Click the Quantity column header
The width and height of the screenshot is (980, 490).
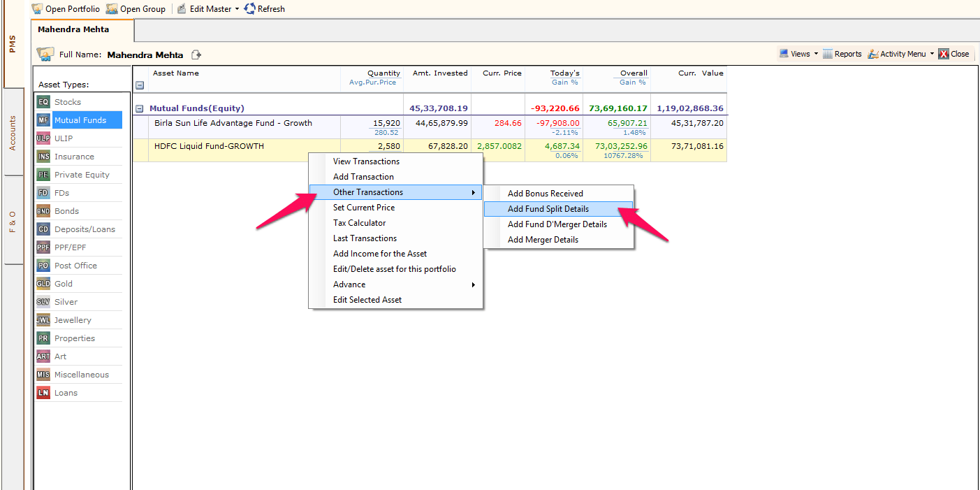tap(383, 73)
